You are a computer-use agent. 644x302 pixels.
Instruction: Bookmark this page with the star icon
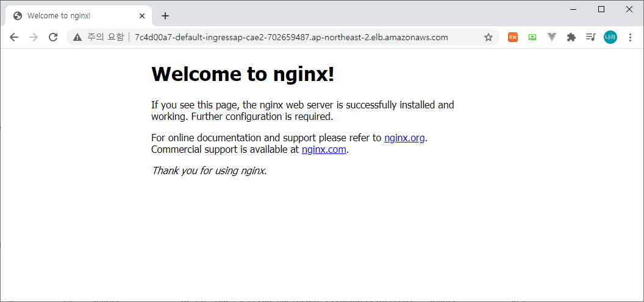pos(488,37)
